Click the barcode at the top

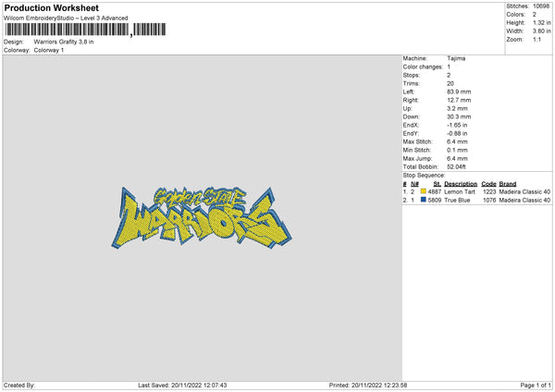tap(85, 30)
